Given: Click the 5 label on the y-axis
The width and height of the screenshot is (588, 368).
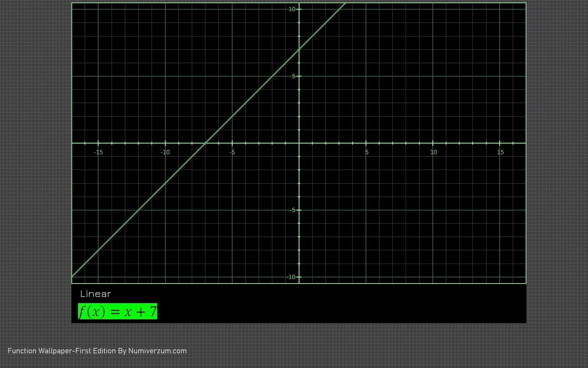Looking at the screenshot, I should pos(294,76).
